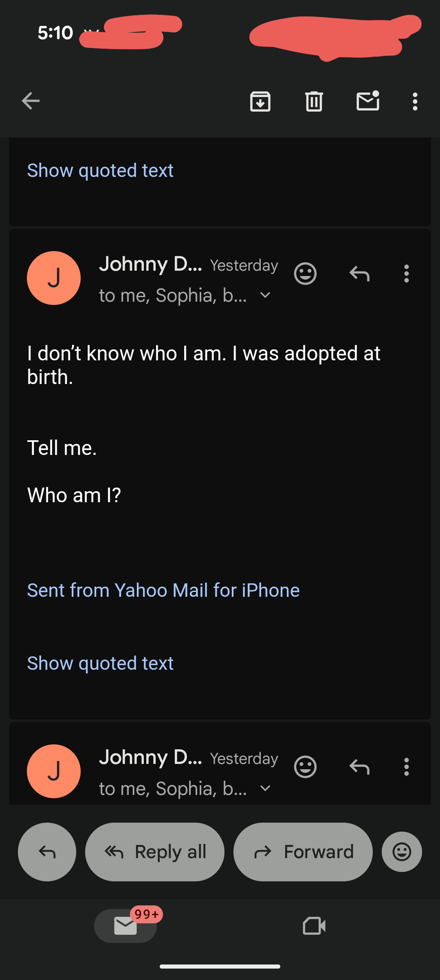The width and height of the screenshot is (440, 980).
Task: Tap Johnny's orange avatar on second message
Action: tap(54, 771)
